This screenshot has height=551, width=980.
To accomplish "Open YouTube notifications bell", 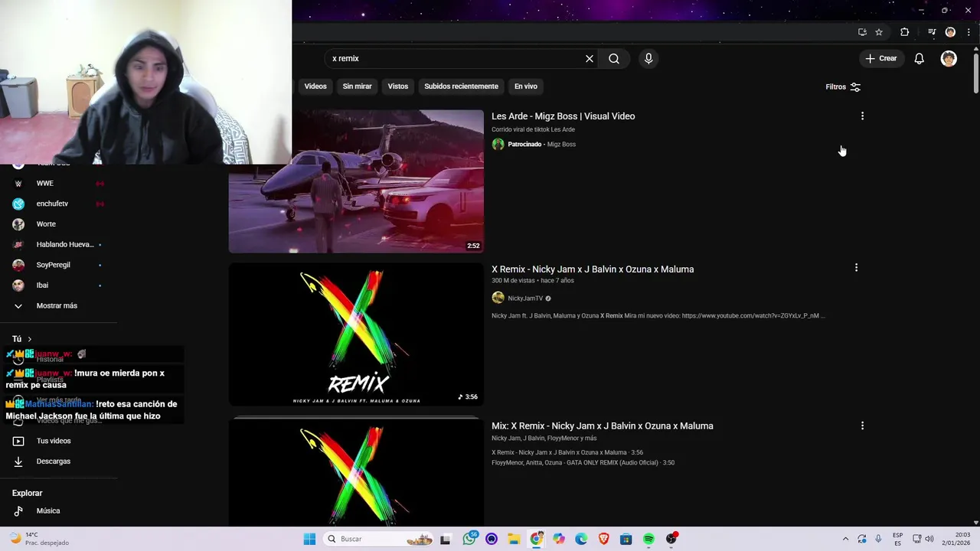I will tap(919, 58).
